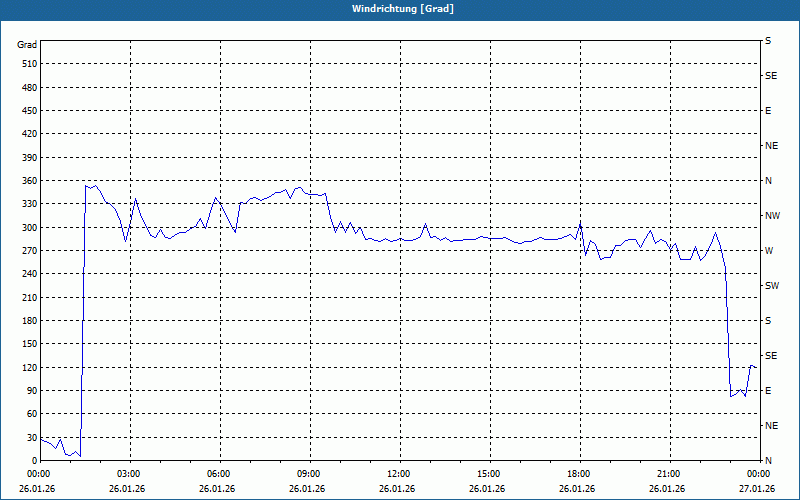The width and height of the screenshot is (800, 500).
Task: Click the 03:00 time axis label
Action: pos(129,473)
